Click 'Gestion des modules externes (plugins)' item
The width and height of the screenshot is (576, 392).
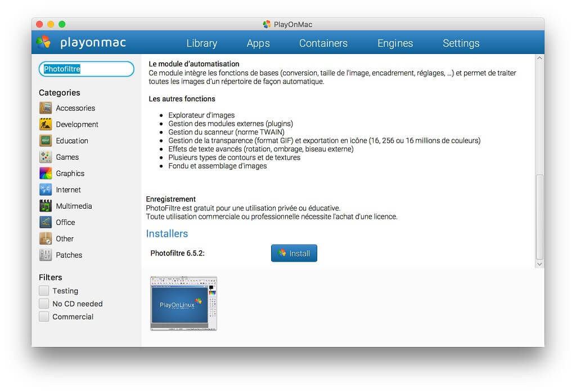(231, 123)
